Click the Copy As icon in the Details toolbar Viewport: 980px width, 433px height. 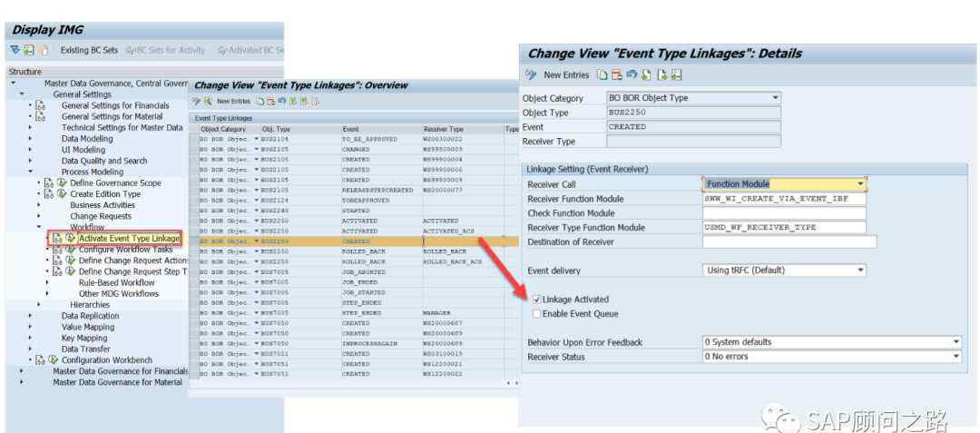[602, 75]
